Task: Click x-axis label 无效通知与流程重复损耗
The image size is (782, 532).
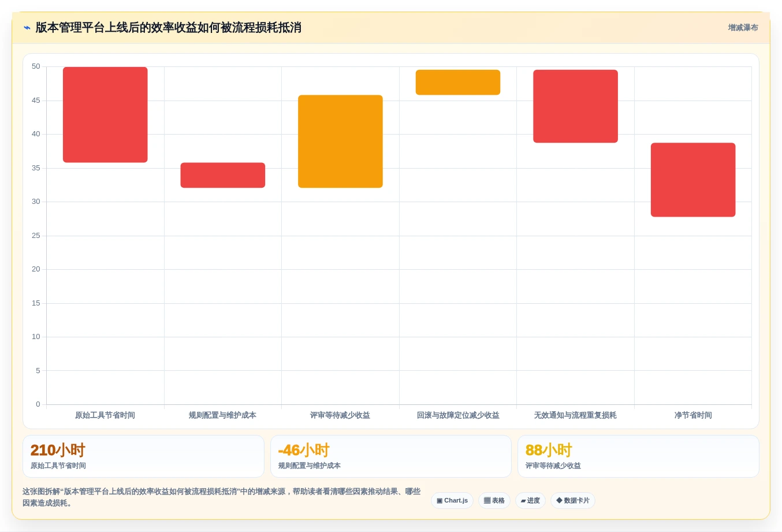Action: pyautogui.click(x=575, y=415)
